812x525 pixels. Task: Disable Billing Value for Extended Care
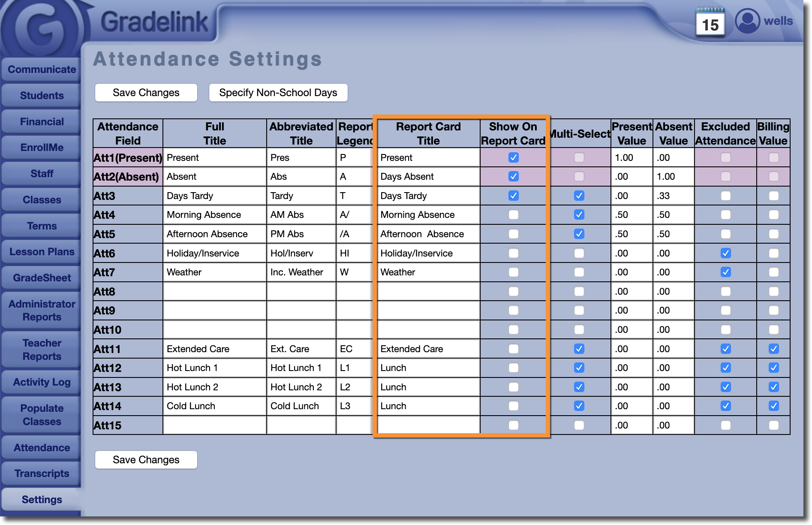click(x=773, y=349)
